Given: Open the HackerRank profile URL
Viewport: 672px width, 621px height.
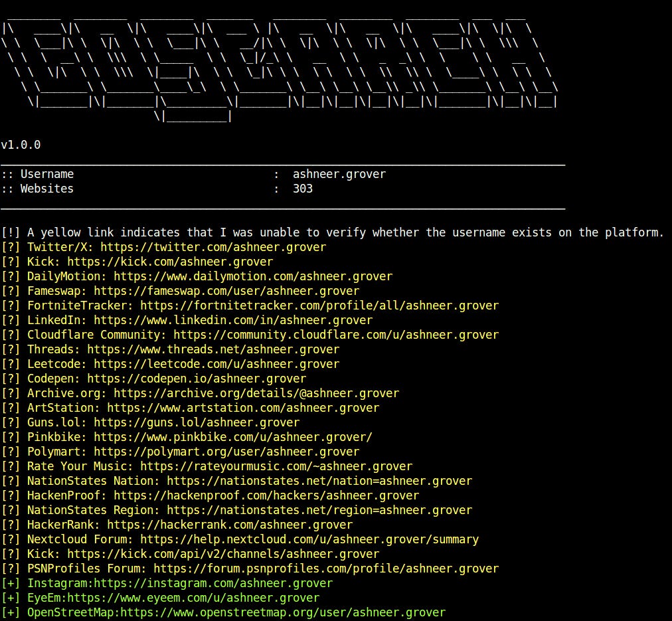Looking at the screenshot, I should (x=230, y=524).
